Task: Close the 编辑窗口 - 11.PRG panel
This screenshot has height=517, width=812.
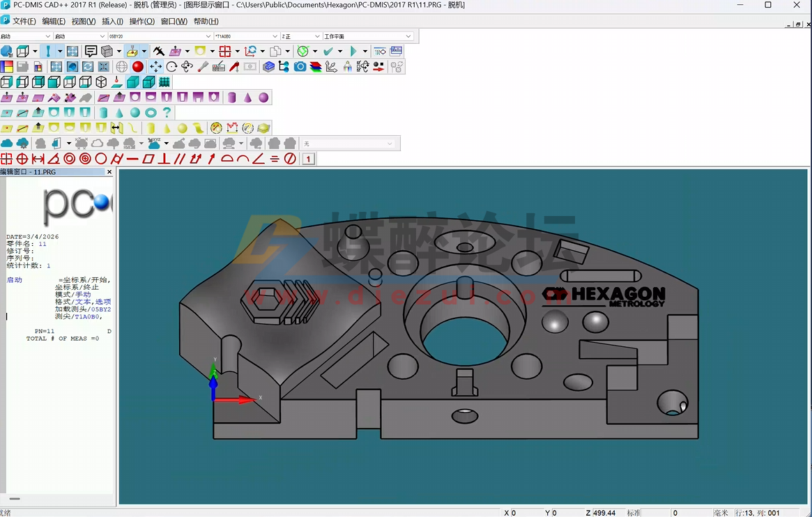Action: pos(109,172)
